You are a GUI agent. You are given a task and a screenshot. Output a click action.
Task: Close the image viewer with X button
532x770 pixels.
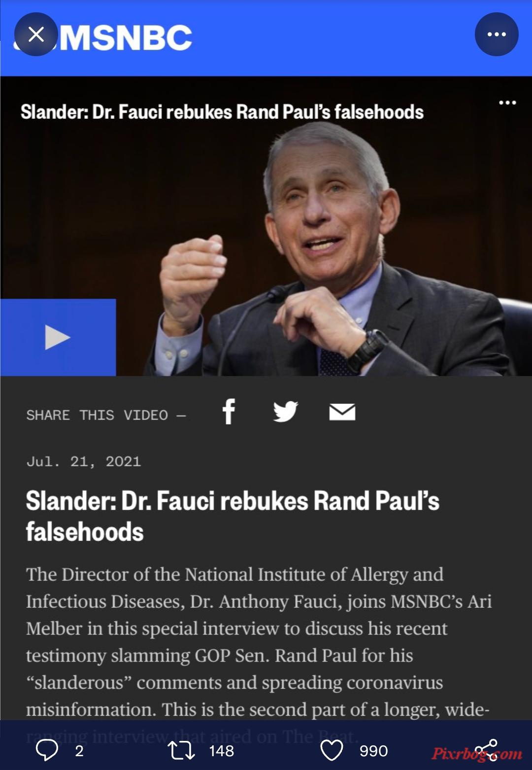[x=36, y=34]
